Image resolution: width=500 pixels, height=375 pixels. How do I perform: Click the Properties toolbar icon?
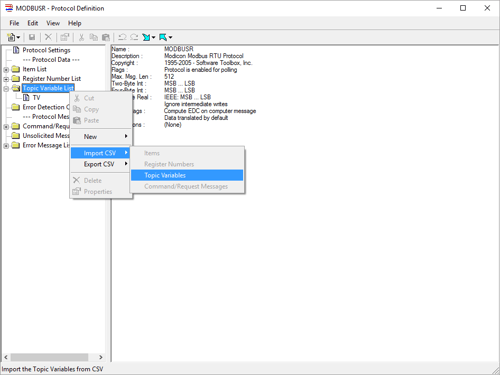click(65, 37)
